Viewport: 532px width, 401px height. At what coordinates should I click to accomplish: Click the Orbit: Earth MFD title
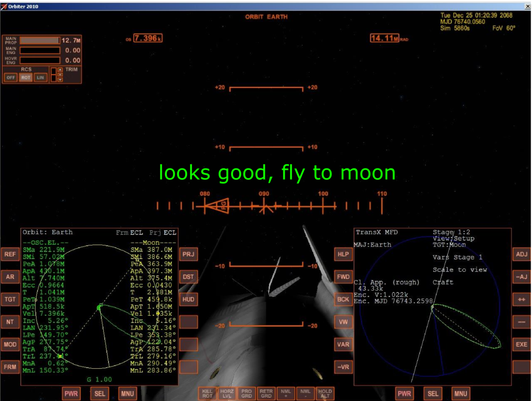tap(48, 232)
